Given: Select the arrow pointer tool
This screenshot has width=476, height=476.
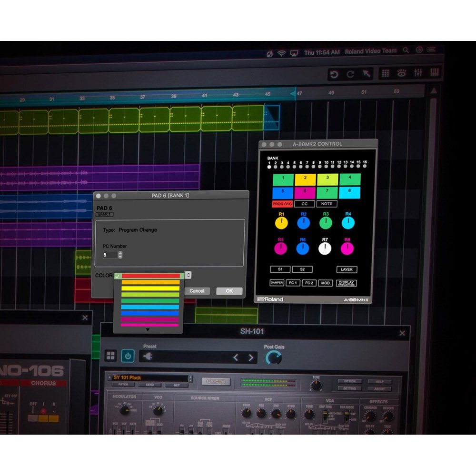Looking at the screenshot, I should point(367,74).
